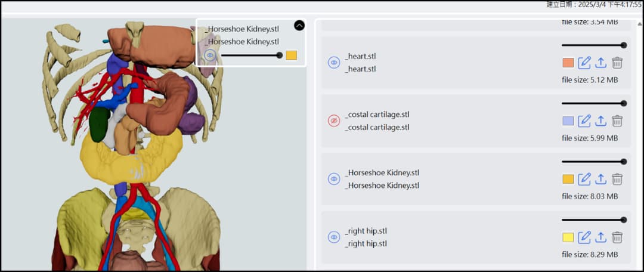The height and width of the screenshot is (272, 644).
Task: Change the yellow color of _right hip.stl
Action: click(568, 237)
